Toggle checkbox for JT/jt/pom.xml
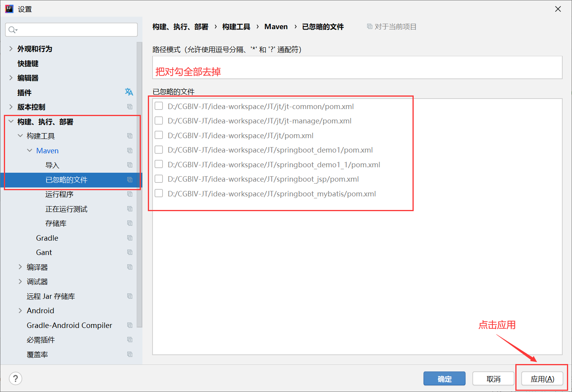This screenshot has height=392, width=572. 159,135
